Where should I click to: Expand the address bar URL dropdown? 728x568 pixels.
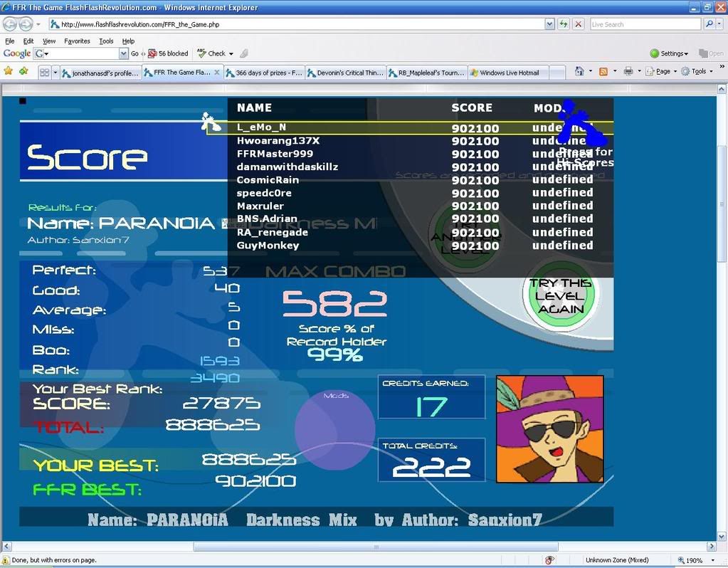point(549,24)
